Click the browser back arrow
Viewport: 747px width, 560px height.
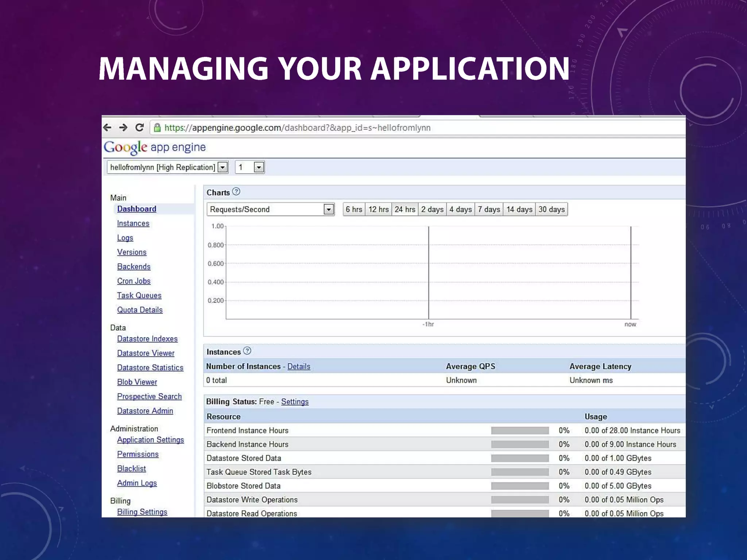(x=107, y=128)
